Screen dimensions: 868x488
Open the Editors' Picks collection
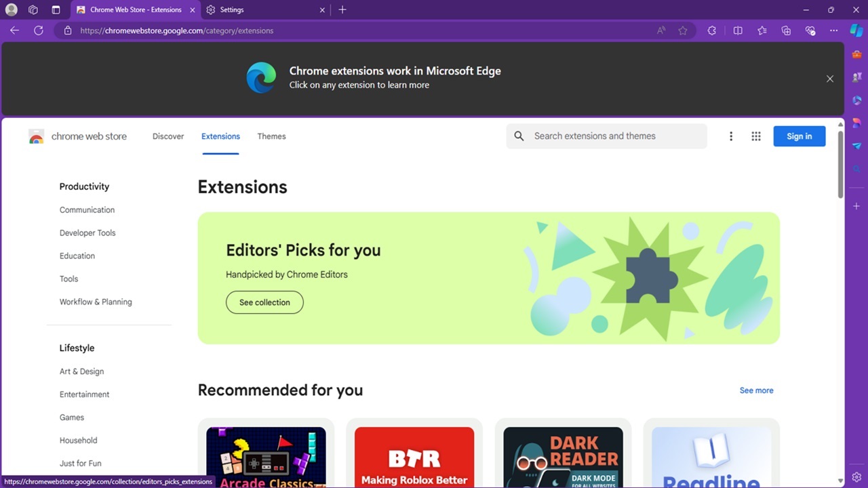[x=264, y=302]
